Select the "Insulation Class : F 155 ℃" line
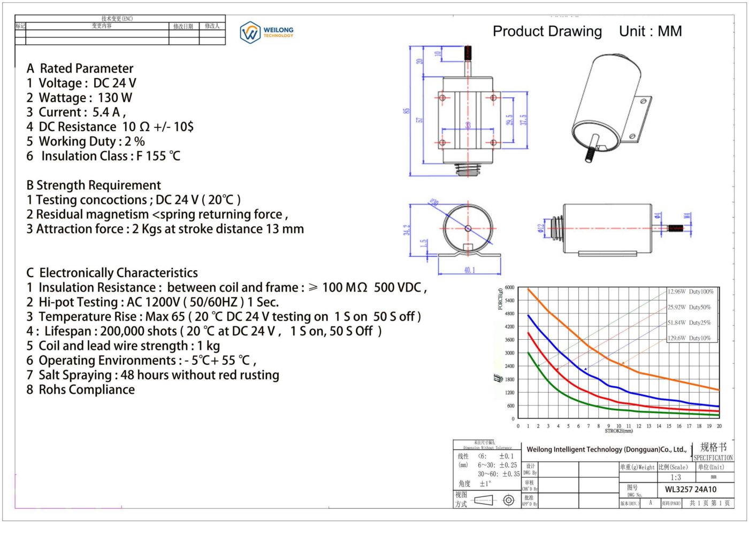Viewport: 756px width, 535px height. (104, 156)
